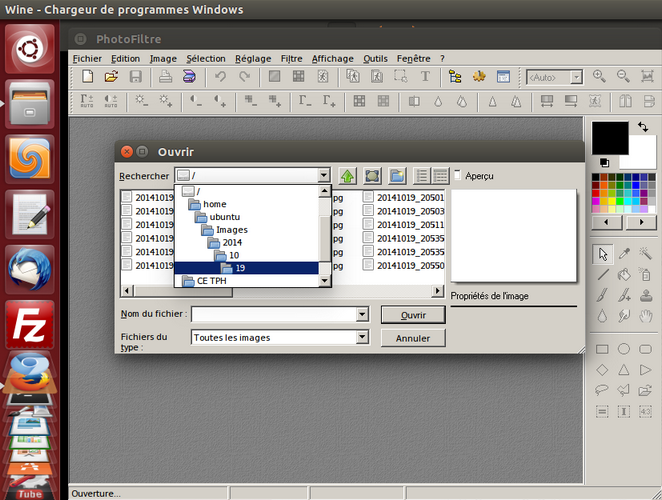The image size is (662, 500).
Task: Click the Annuler button
Action: 413,338
